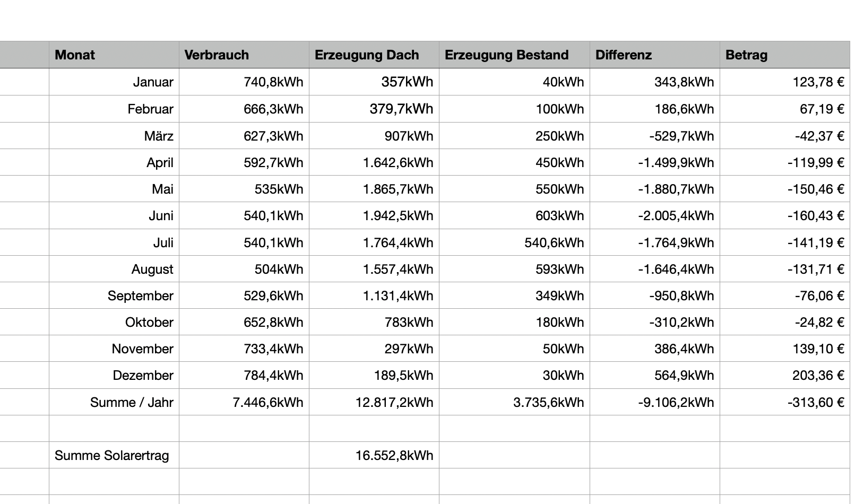The height and width of the screenshot is (504, 864).
Task: Select Mai's Betrag cell -150,46 €
Action: pos(784,189)
